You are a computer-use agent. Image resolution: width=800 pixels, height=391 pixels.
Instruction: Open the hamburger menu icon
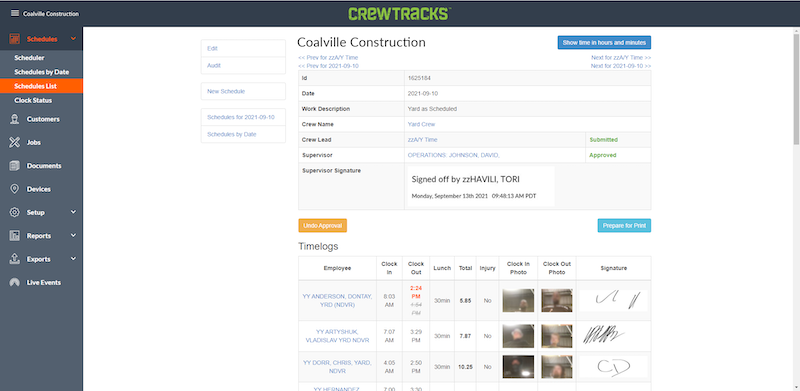point(14,13)
